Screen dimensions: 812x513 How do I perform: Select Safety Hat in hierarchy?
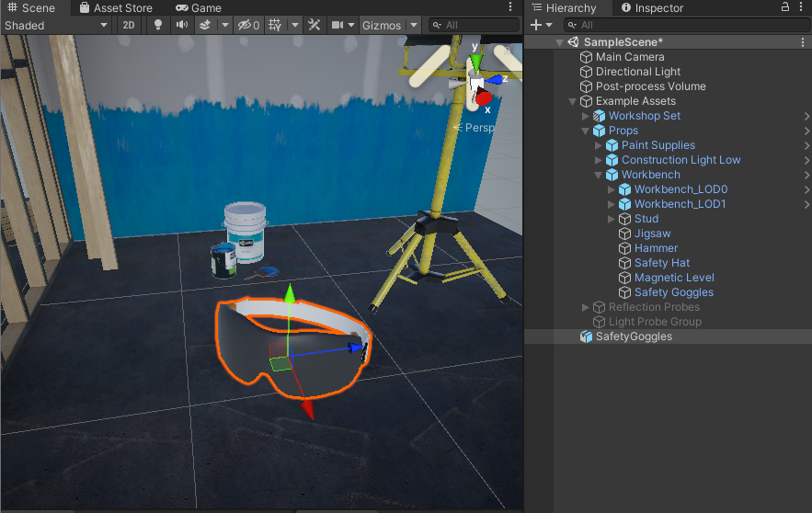tap(661, 263)
